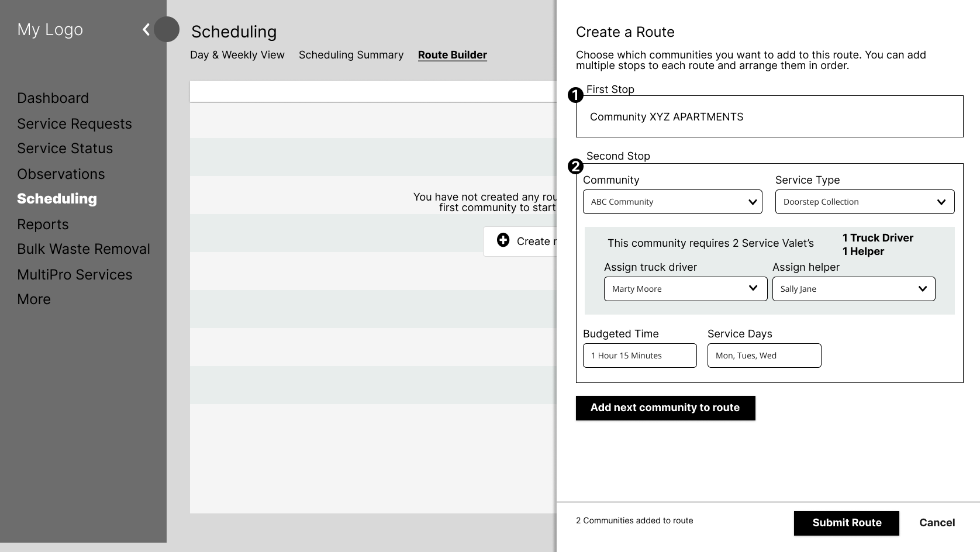980x552 pixels.
Task: Expand the ABC Community selector
Action: pos(672,202)
